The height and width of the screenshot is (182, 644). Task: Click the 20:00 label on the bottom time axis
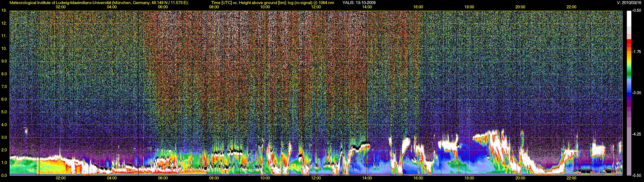pyautogui.click(x=520, y=178)
